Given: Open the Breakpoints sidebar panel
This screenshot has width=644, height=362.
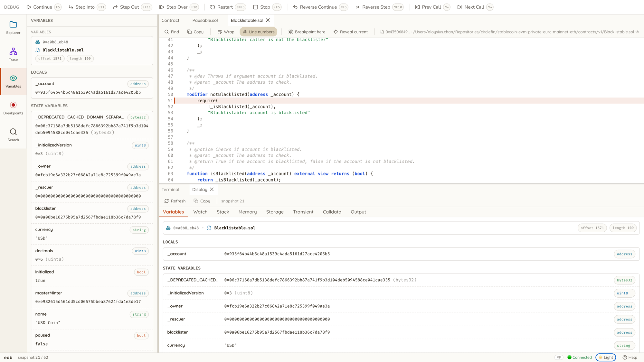Looking at the screenshot, I should 13,108.
